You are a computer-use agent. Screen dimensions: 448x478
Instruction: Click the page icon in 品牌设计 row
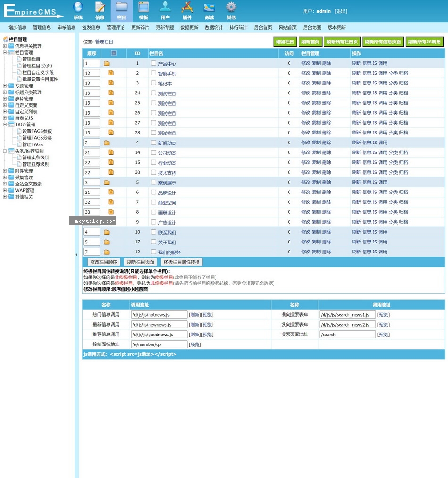click(111, 192)
